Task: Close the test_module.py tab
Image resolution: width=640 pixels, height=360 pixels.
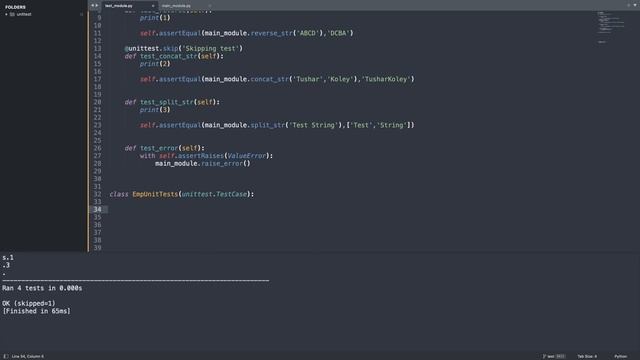Action: 153,6
